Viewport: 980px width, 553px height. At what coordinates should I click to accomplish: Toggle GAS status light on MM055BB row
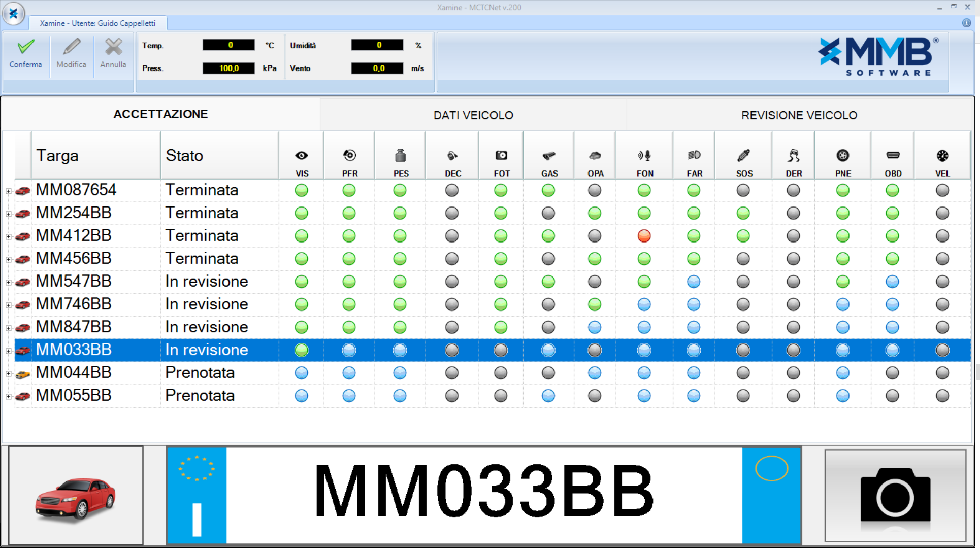548,396
